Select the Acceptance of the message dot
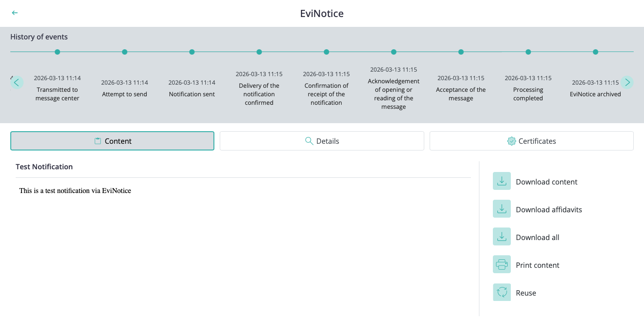The image size is (644, 322). pos(461,52)
